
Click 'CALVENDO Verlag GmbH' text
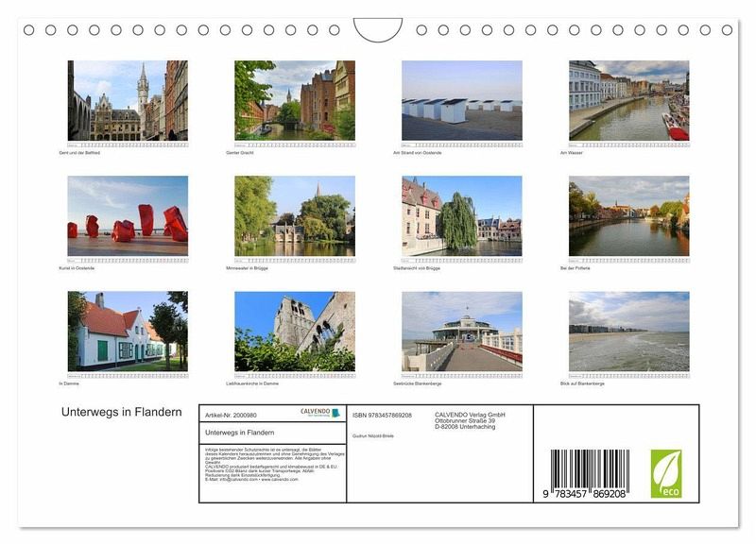click(x=470, y=415)
